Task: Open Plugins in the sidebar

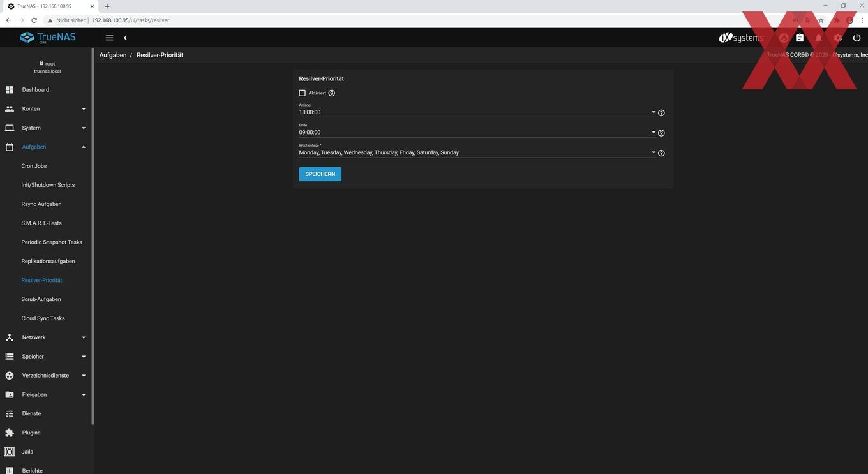Action: pos(47,433)
